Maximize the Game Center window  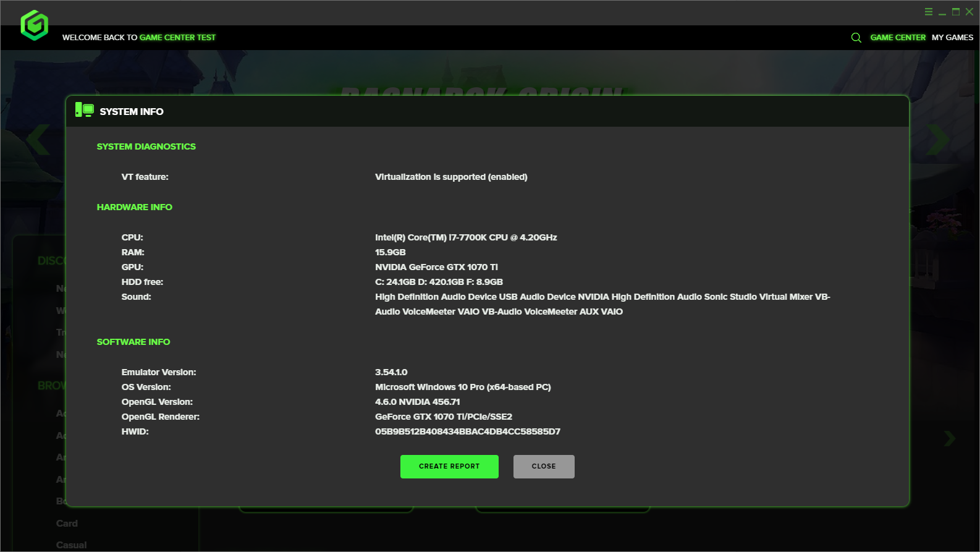click(x=956, y=12)
